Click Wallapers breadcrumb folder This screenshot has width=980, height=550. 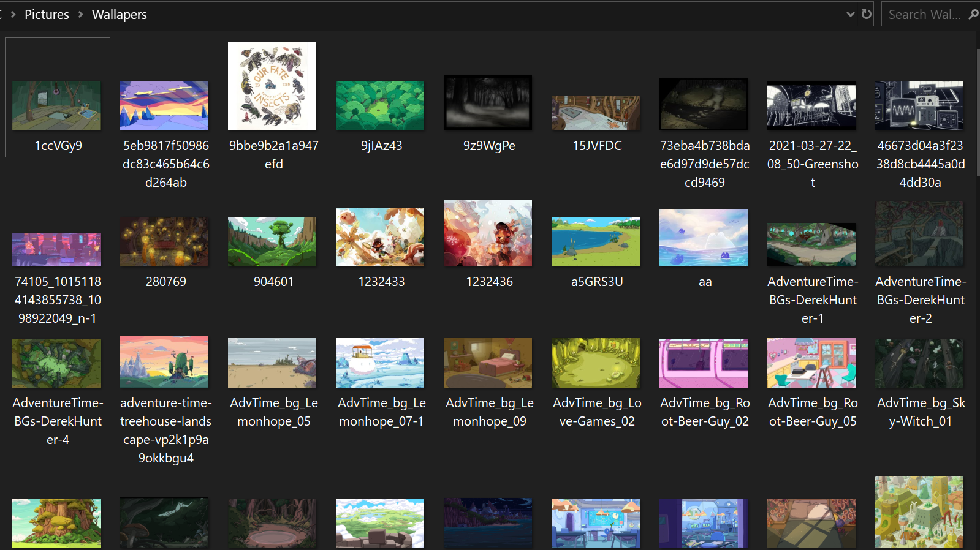119,14
